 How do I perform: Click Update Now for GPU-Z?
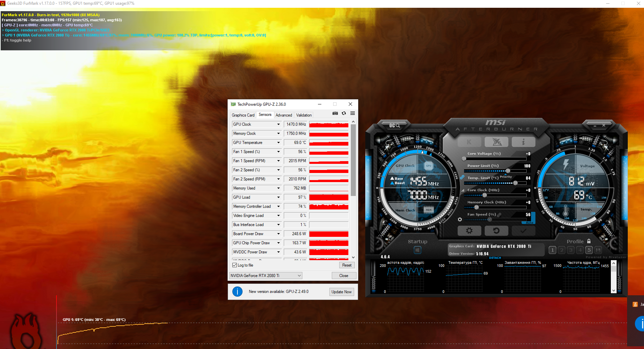[x=342, y=292]
